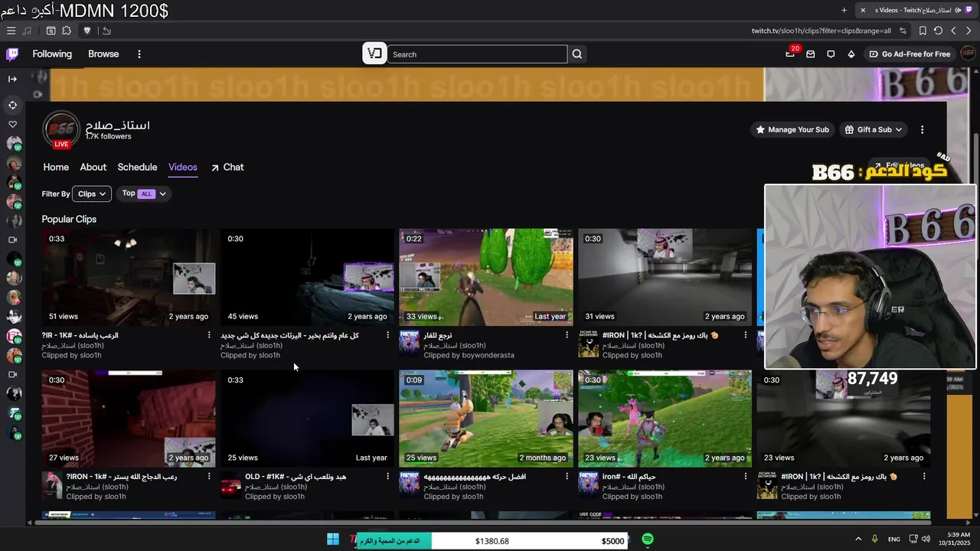Click the address bar URL twitch.tv/sloo1h/clips

click(821, 31)
